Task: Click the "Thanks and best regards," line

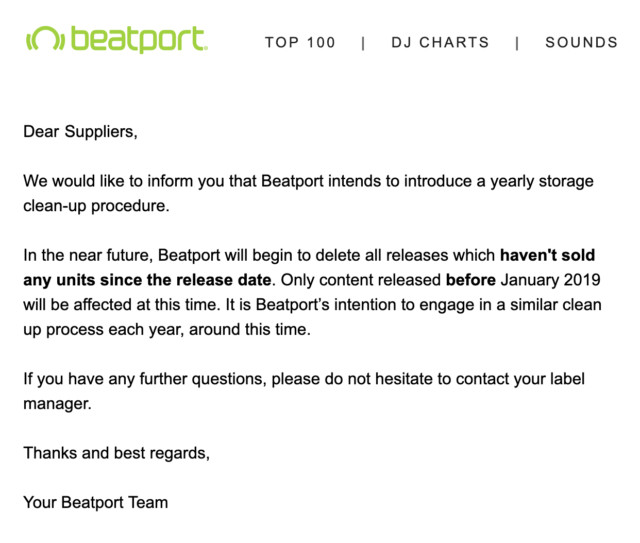Action: (117, 452)
